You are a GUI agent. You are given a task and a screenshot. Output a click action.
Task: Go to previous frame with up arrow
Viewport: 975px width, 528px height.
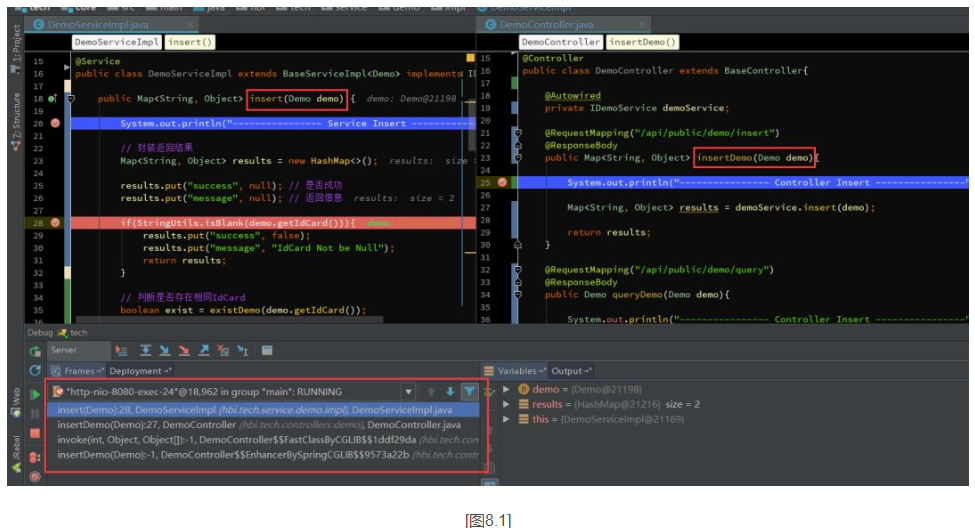(x=431, y=392)
